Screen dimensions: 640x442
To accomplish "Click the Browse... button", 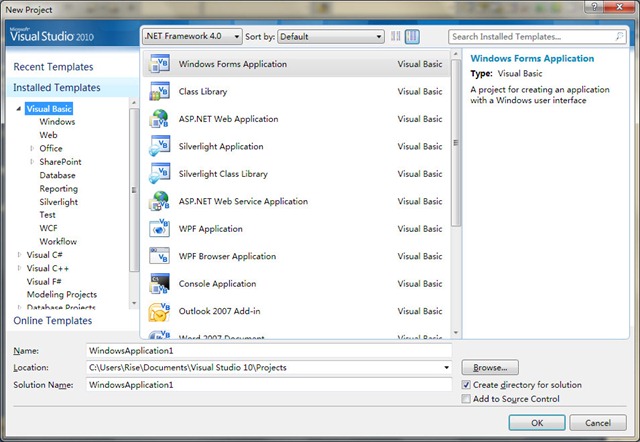I will click(x=490, y=367).
